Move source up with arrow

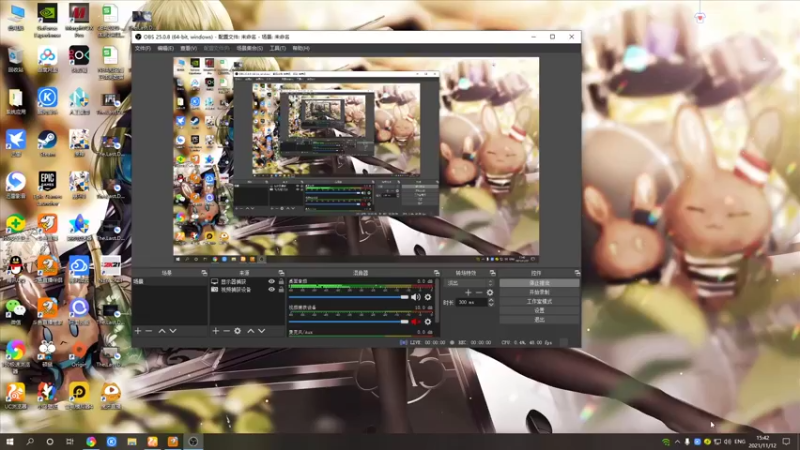251,331
